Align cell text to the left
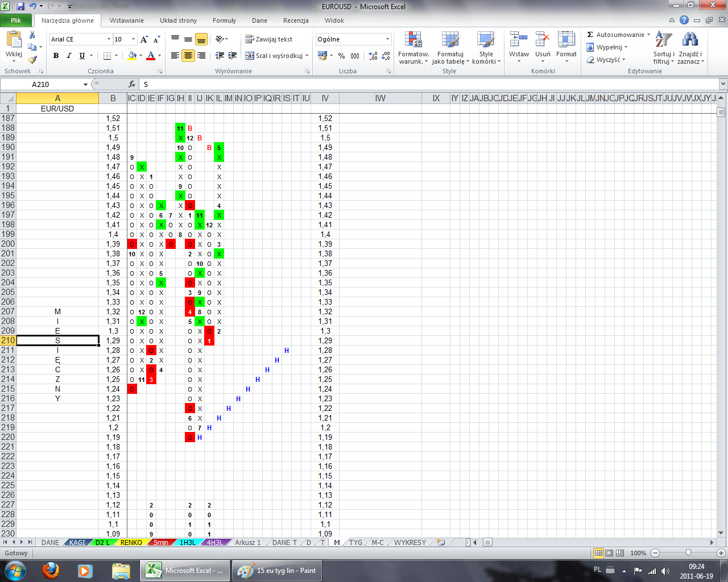 tap(175, 56)
